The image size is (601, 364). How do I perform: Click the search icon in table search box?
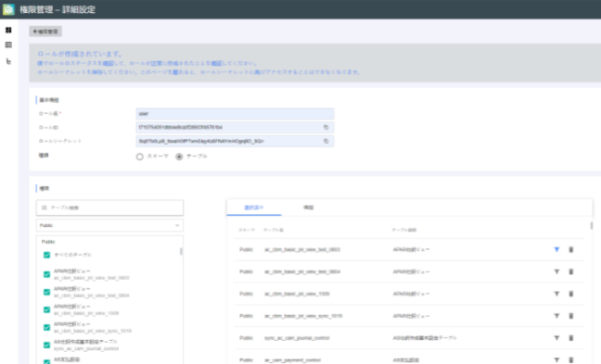coord(45,207)
